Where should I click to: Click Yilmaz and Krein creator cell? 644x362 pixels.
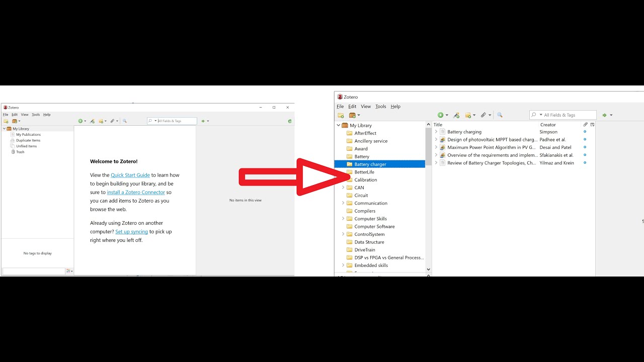point(556,163)
